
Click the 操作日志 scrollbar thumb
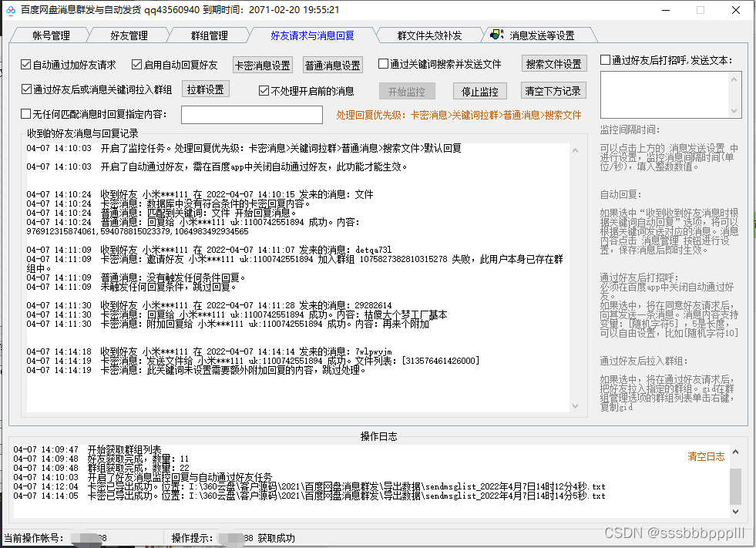coord(736,486)
